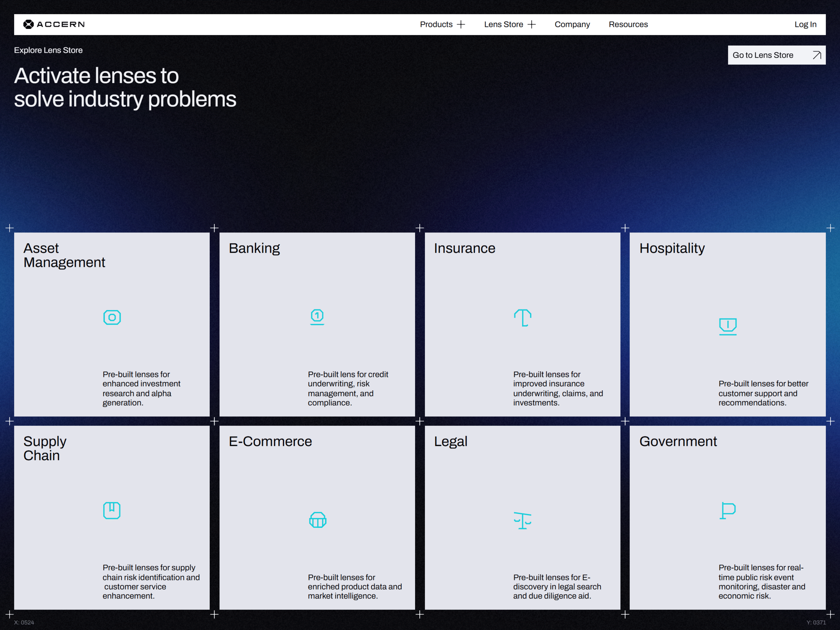This screenshot has width=840, height=630.
Task: Click the Accern logo icon
Action: click(29, 24)
